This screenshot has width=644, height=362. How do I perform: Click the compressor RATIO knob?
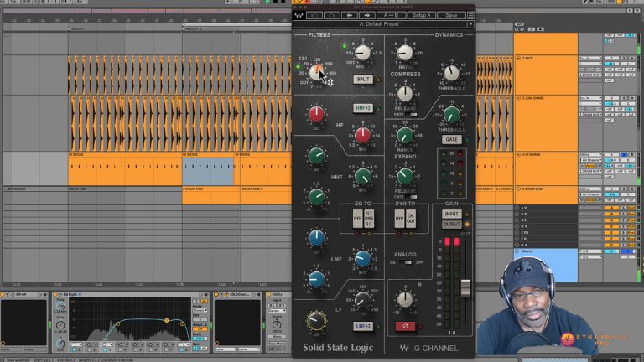point(405,53)
